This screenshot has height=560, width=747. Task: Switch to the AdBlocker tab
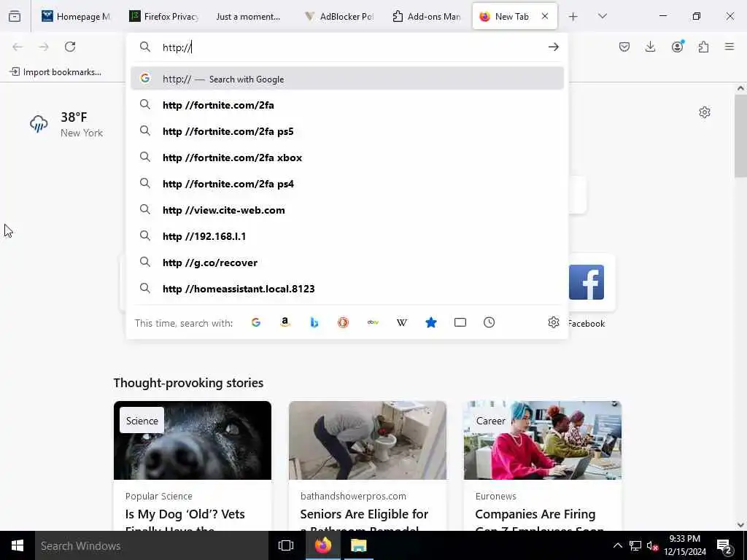[x=339, y=17]
